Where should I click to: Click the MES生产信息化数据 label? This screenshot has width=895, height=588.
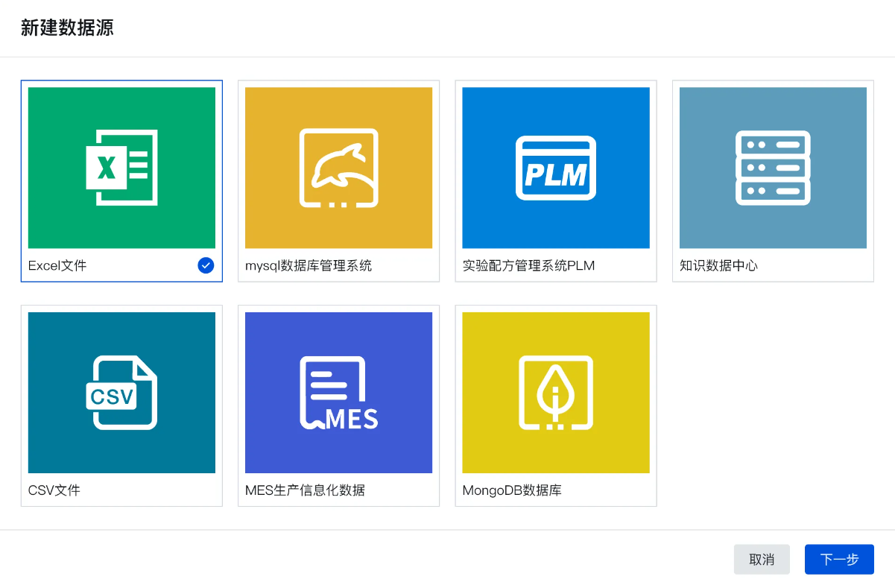point(305,490)
